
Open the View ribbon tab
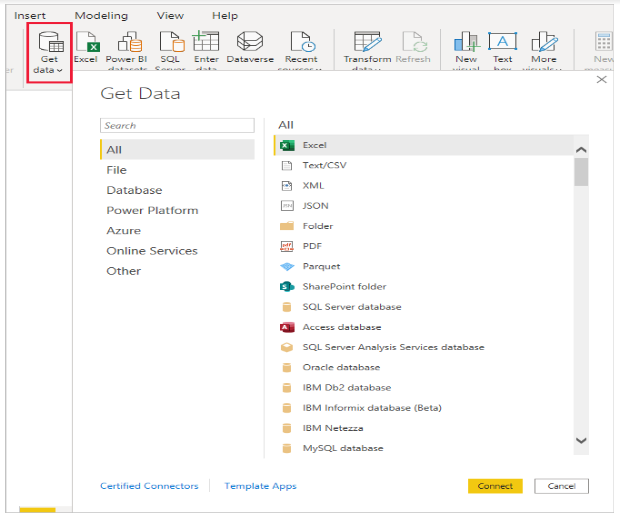tap(170, 16)
